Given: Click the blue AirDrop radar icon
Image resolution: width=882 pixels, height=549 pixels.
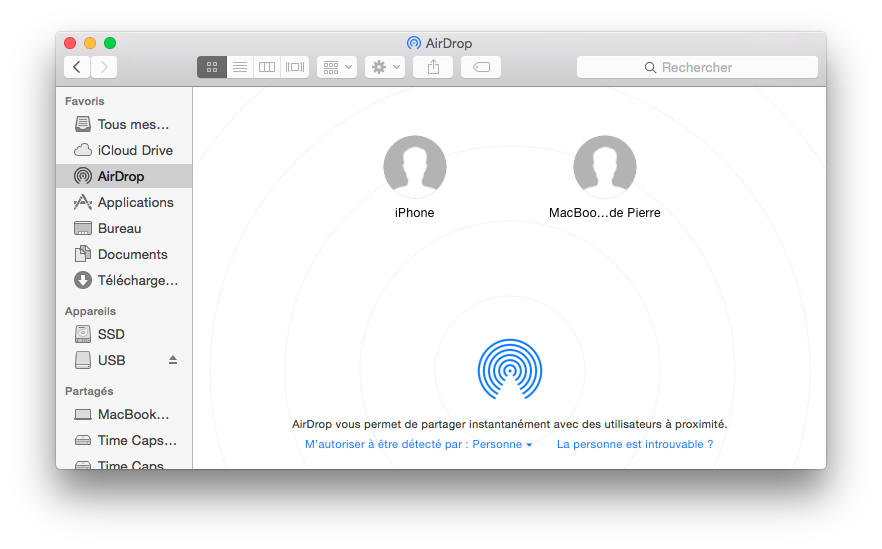Looking at the screenshot, I should click(x=510, y=370).
